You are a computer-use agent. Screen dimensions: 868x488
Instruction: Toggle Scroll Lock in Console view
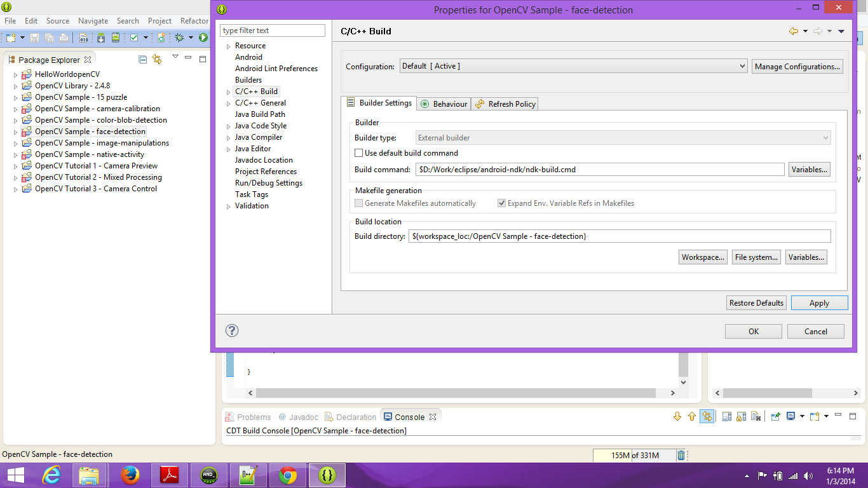tap(742, 417)
